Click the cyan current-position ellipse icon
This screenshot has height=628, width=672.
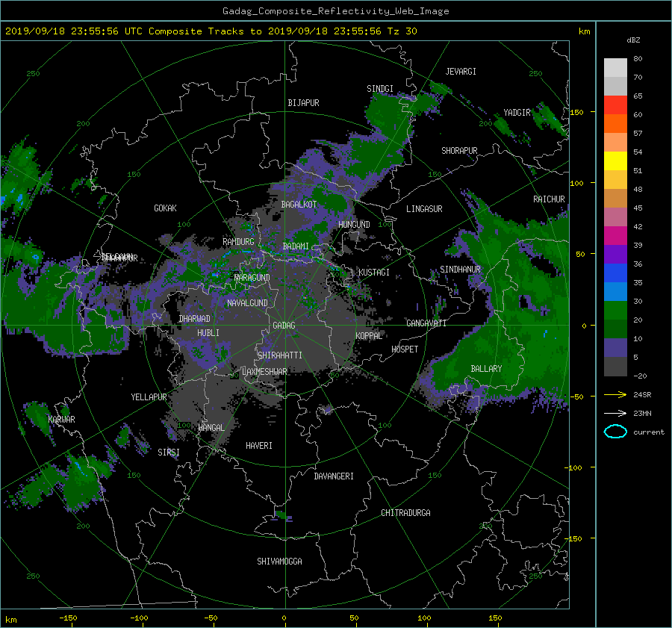tap(615, 432)
